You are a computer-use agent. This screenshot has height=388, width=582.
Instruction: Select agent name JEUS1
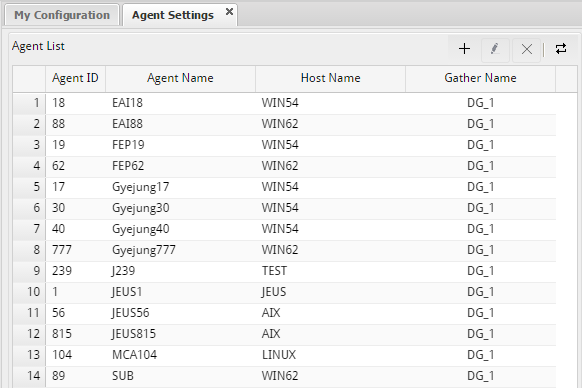click(x=127, y=292)
